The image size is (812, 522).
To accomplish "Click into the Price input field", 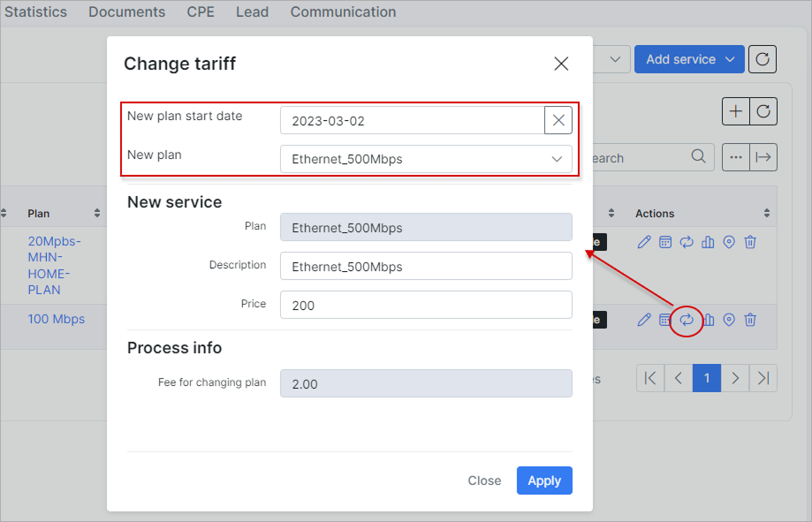I will (x=426, y=305).
